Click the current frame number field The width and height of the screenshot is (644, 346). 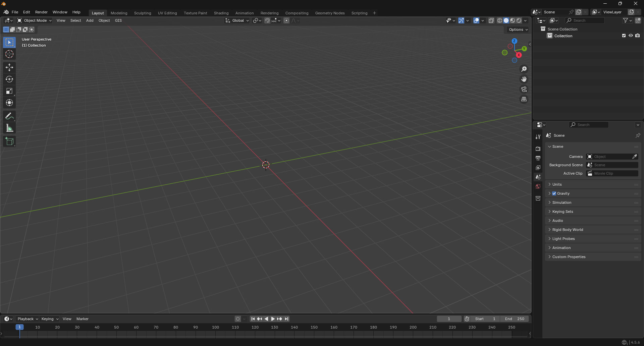coord(449,319)
